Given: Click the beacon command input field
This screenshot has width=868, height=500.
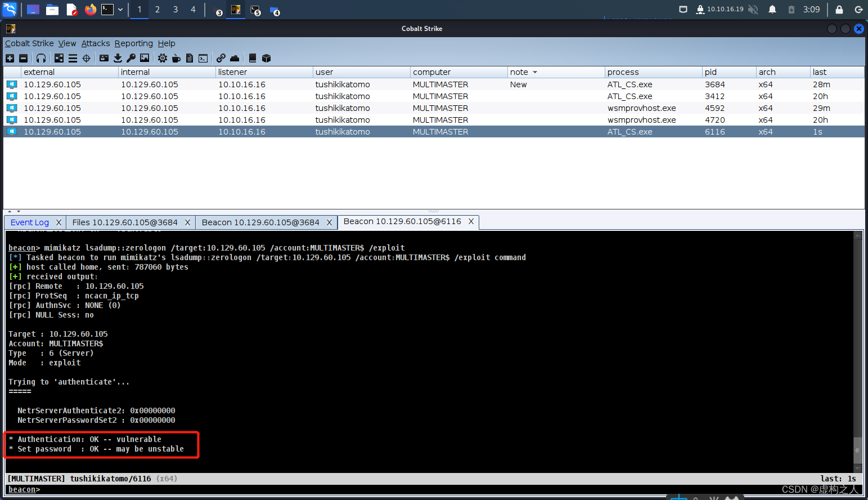Looking at the screenshot, I should pos(450,489).
